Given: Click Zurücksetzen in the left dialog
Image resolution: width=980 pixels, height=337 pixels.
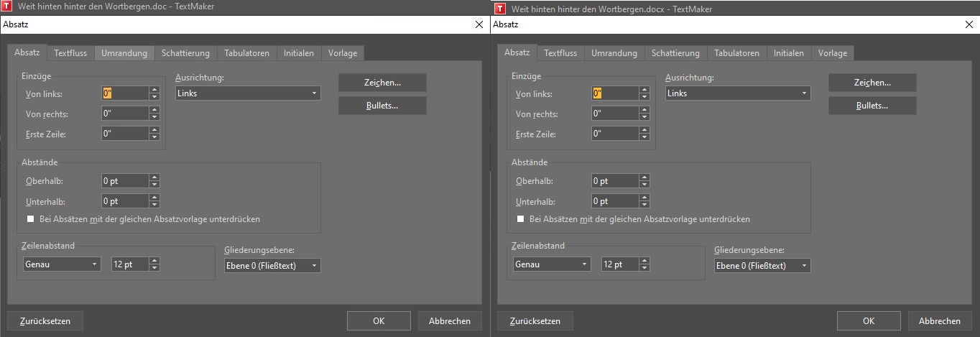Looking at the screenshot, I should (x=45, y=321).
